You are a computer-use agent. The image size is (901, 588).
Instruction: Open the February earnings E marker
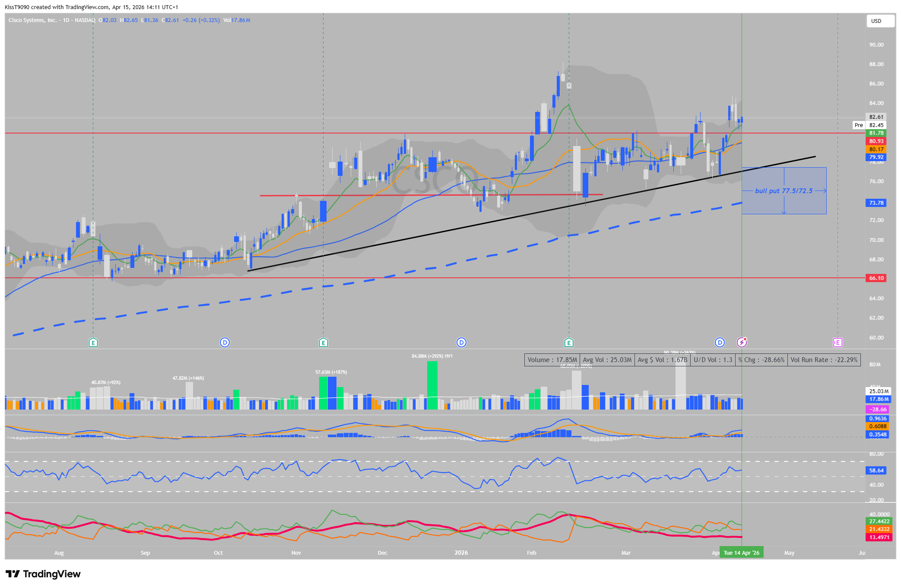(569, 343)
